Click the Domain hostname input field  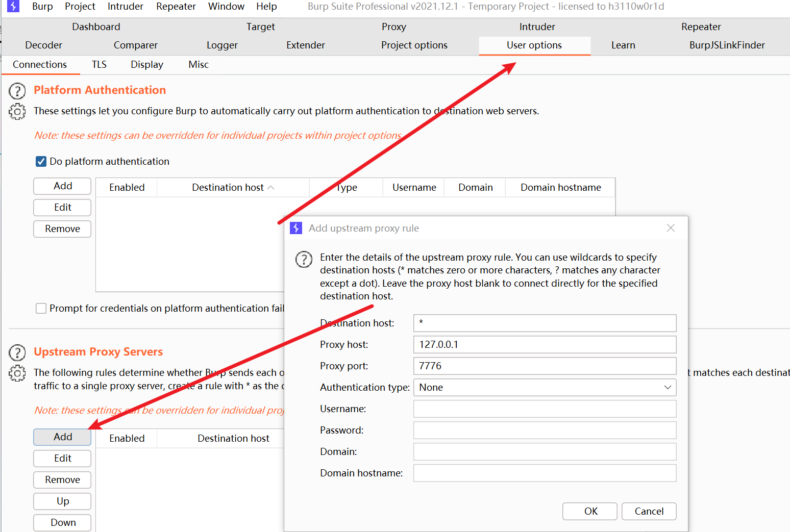545,473
